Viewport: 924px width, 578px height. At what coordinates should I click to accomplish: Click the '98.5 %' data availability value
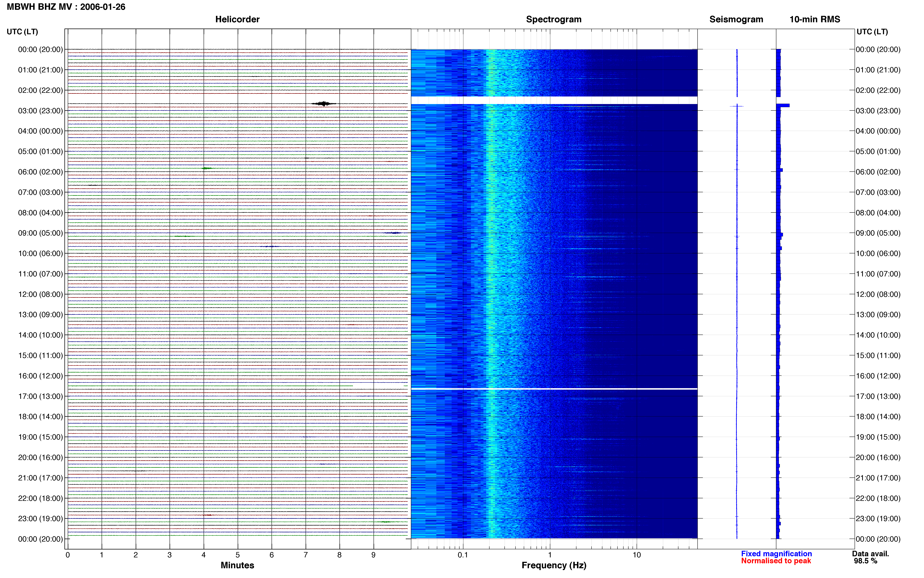(865, 561)
